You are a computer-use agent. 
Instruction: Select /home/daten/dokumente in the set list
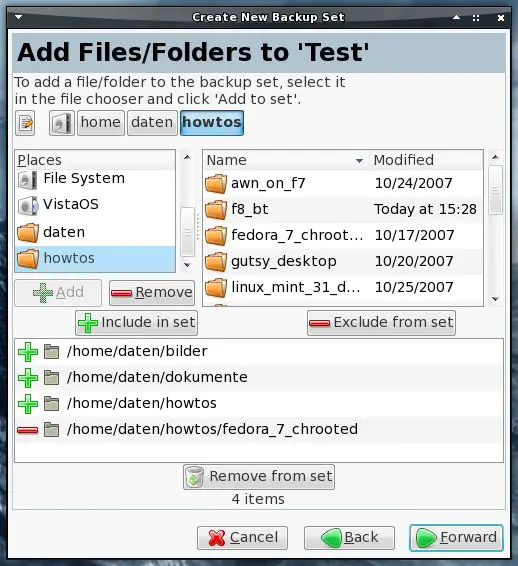click(259, 378)
